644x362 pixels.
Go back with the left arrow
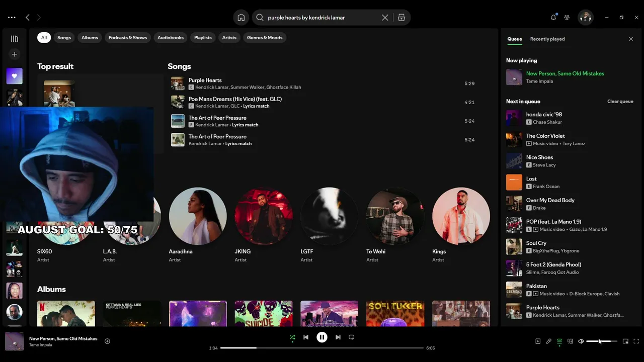tap(28, 18)
